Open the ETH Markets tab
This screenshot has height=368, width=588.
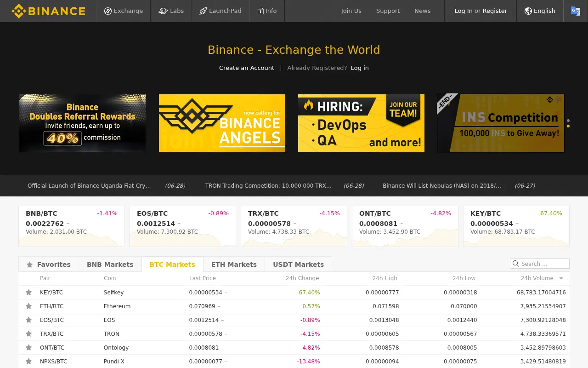pos(234,264)
